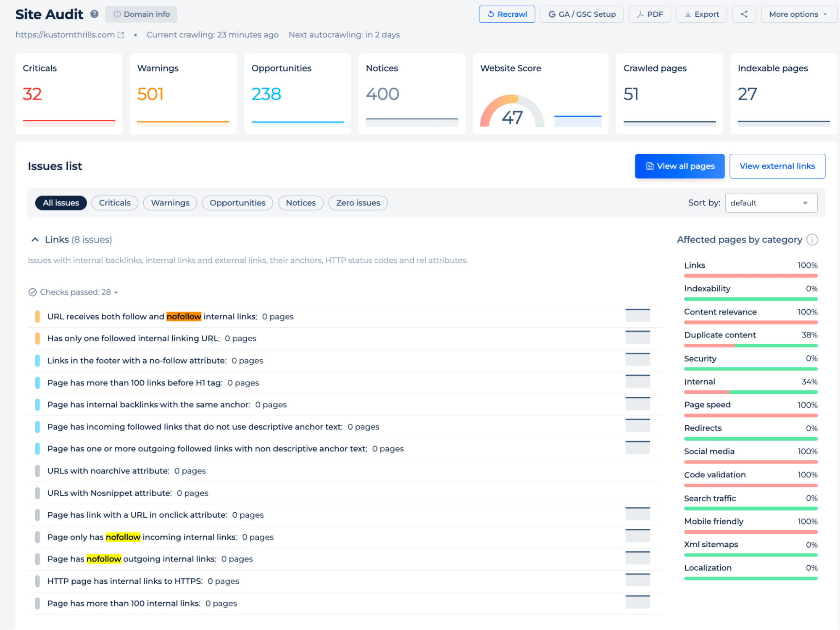Screen dimensions: 840x630
Task: Click the Export download icon
Action: pyautogui.click(x=688, y=14)
